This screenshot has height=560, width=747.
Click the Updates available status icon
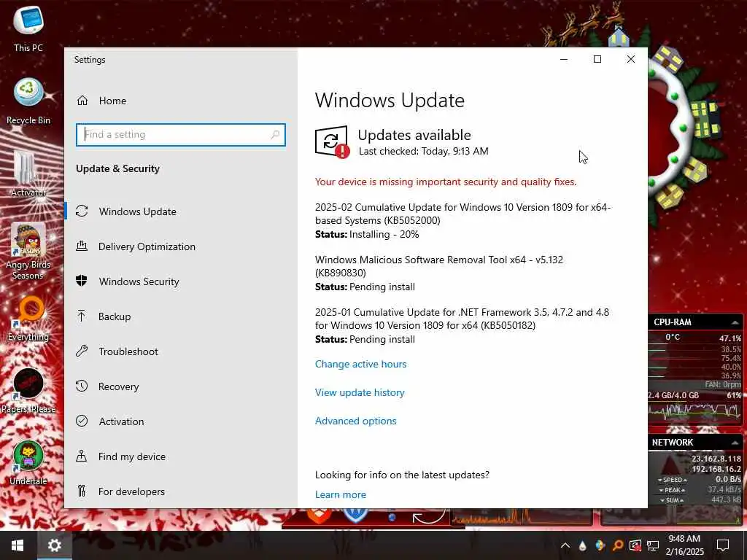click(332, 141)
